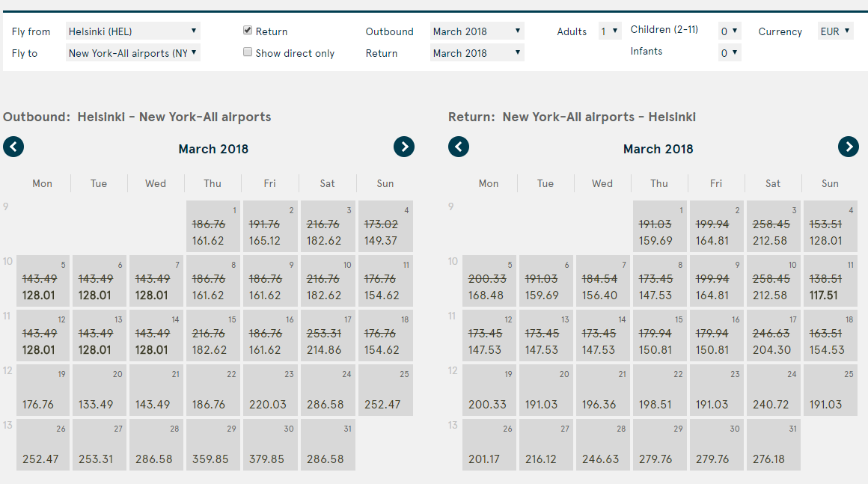
Task: Go to previous month in Return calendar
Action: 459,147
